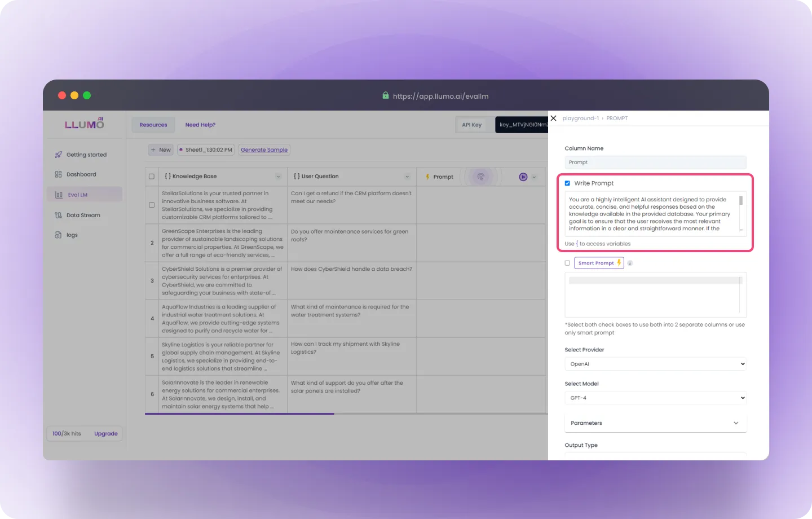The height and width of the screenshot is (519, 812).
Task: Click the 100/3k hits usage indicator
Action: coord(67,434)
